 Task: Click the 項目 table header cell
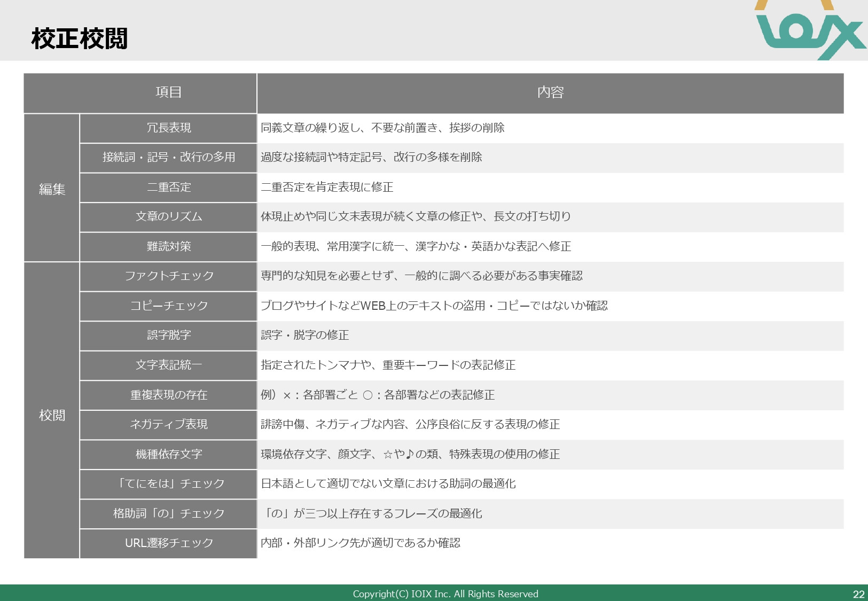click(x=167, y=92)
